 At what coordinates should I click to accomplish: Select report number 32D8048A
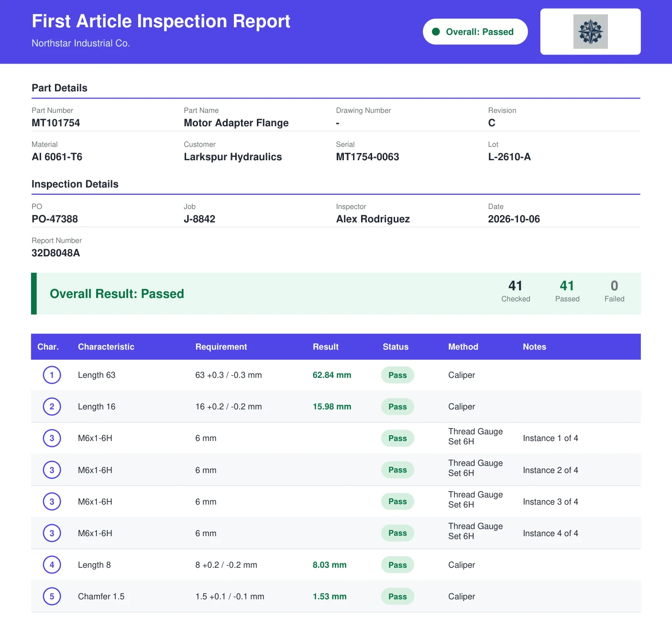(55, 253)
